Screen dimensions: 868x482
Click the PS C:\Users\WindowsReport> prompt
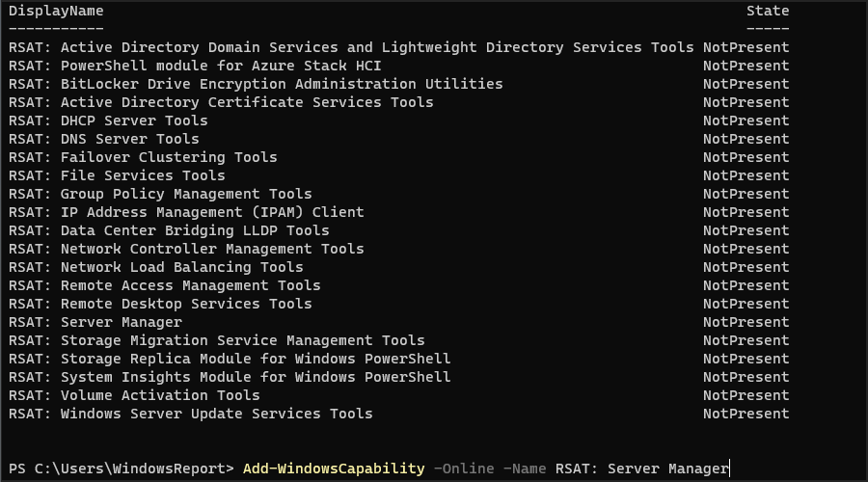[122, 469]
